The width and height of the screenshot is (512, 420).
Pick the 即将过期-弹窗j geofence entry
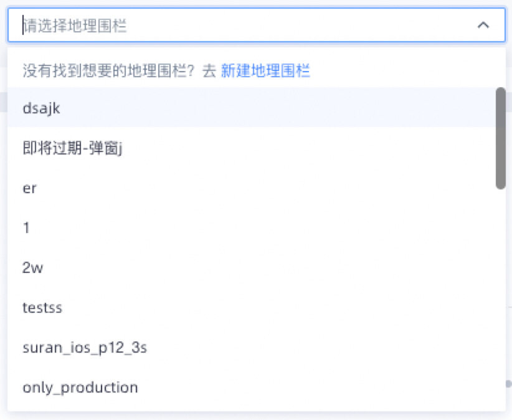point(71,148)
